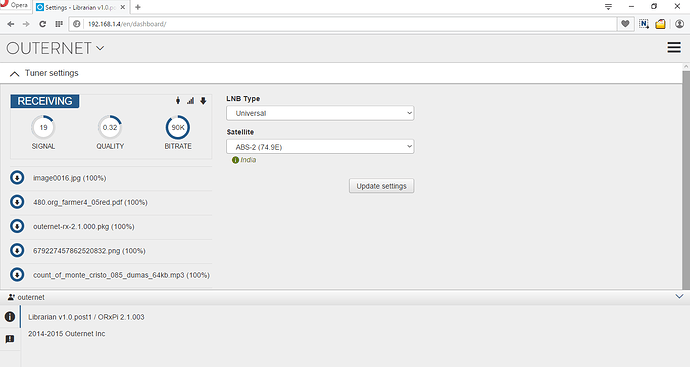Click download icon for outernet-rx-2.1.000.pkg

point(17,226)
